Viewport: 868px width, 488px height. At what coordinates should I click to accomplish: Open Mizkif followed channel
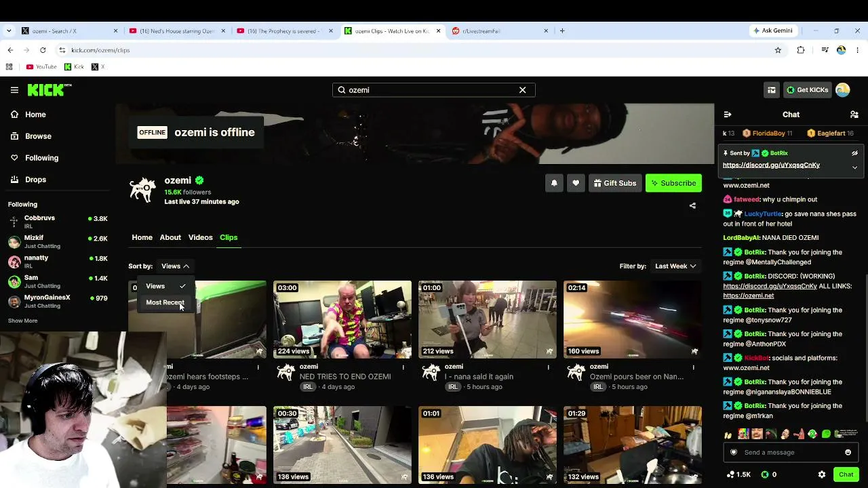(58, 241)
